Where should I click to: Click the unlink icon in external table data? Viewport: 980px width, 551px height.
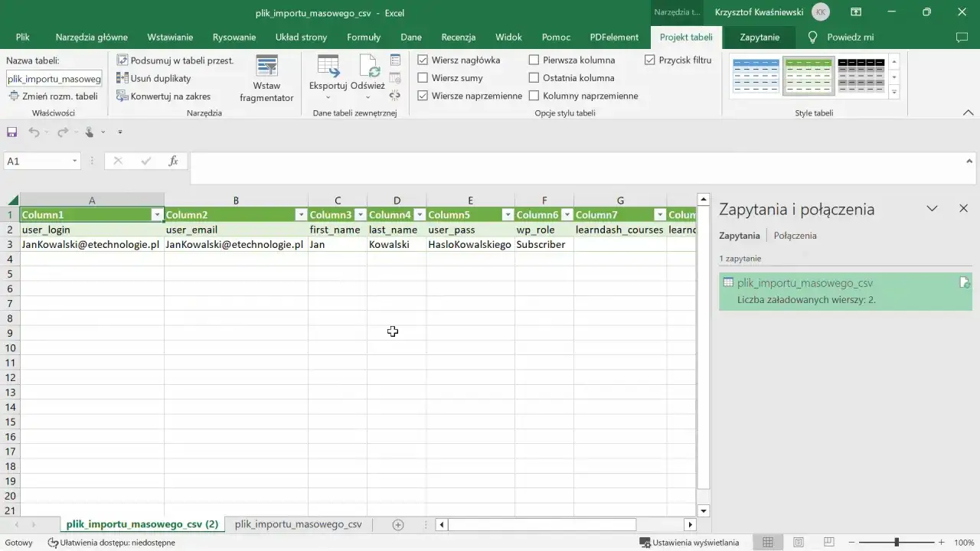395,96
